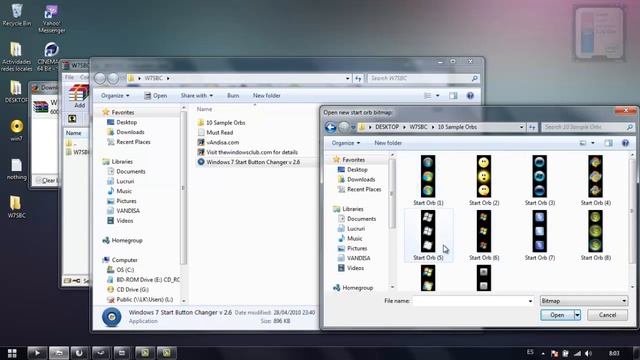The height and width of the screenshot is (360, 640).
Task: Click Open in W7SBC window toolbar
Action: [156, 96]
